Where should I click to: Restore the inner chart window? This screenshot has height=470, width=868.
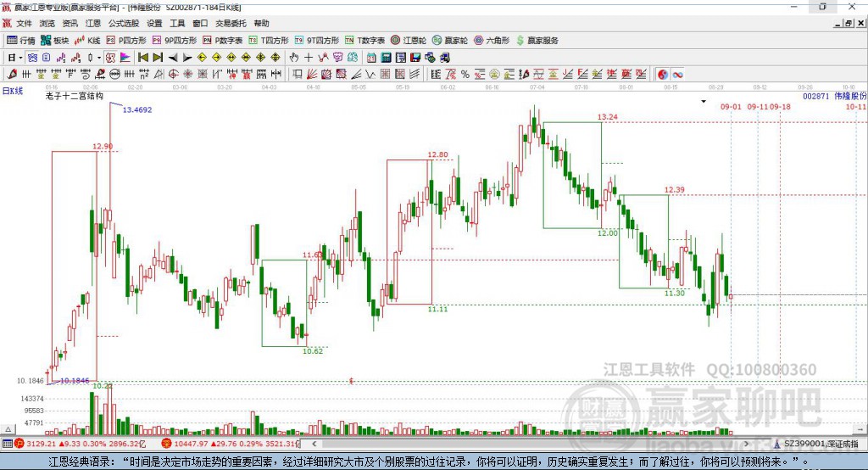[849, 23]
